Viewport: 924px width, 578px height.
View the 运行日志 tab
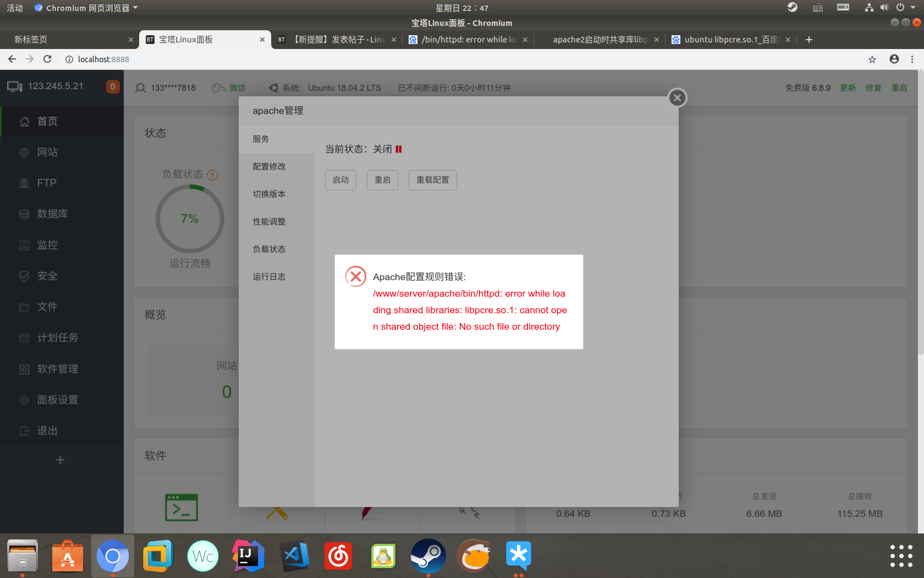click(277, 277)
